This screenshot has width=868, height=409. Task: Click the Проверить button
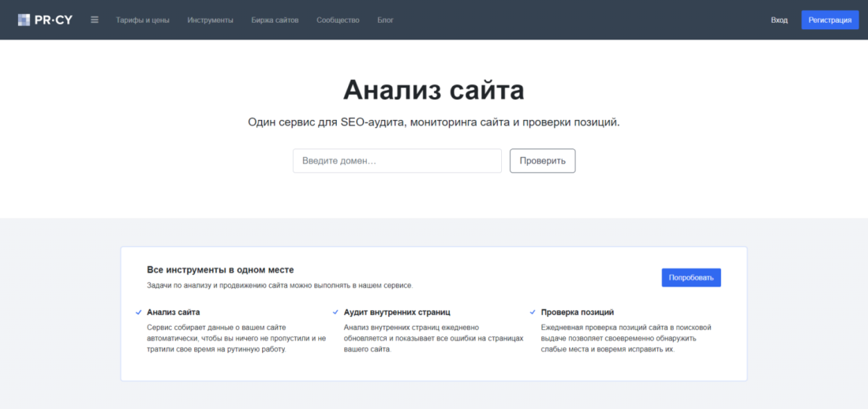click(x=543, y=161)
